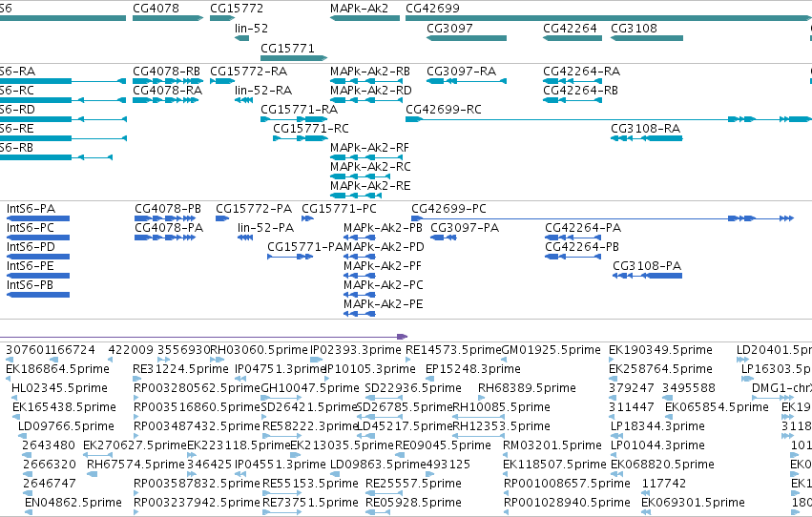
Task: Select protein MAPk-Ak2-PD
Action: coord(360,257)
